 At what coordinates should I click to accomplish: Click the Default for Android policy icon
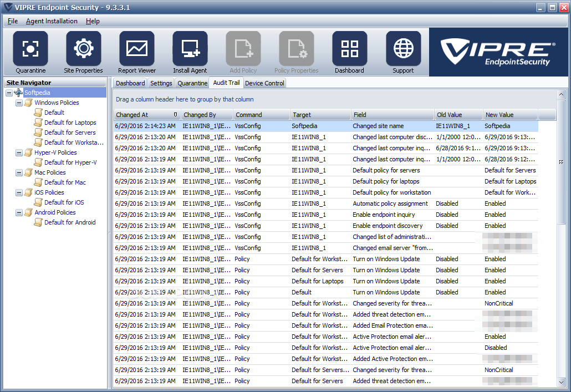pyautogui.click(x=38, y=222)
